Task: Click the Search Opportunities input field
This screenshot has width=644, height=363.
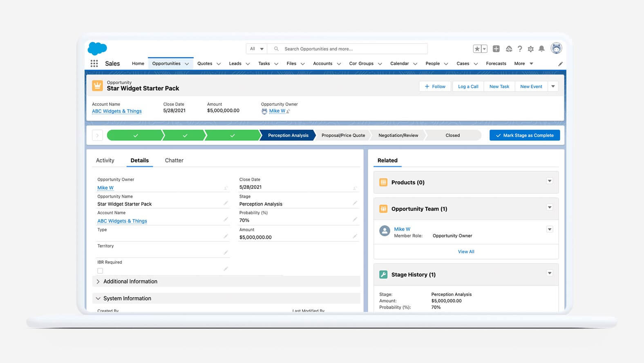Action: 347,49
